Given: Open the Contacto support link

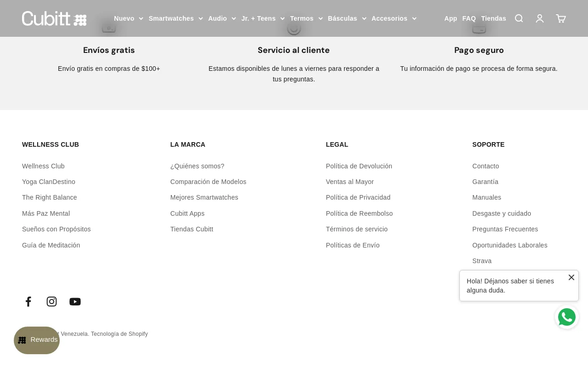Looking at the screenshot, I should (x=486, y=166).
